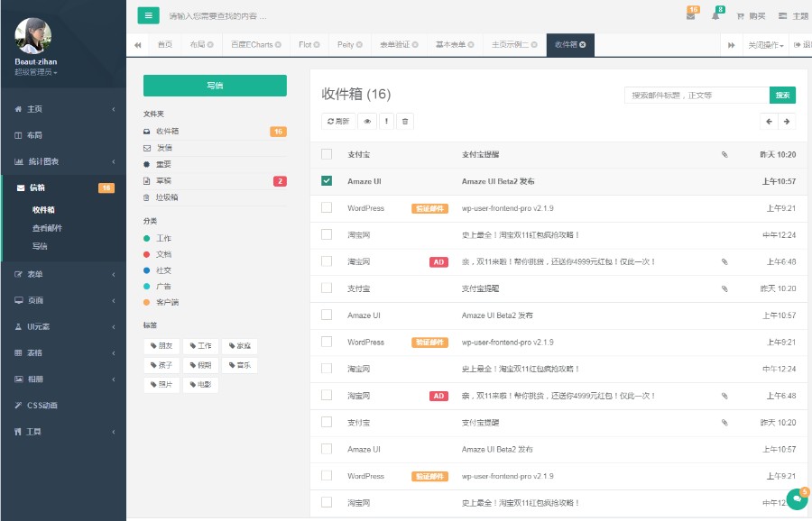Click the 刷新 refresh button
This screenshot has width=812, height=521.
click(338, 122)
